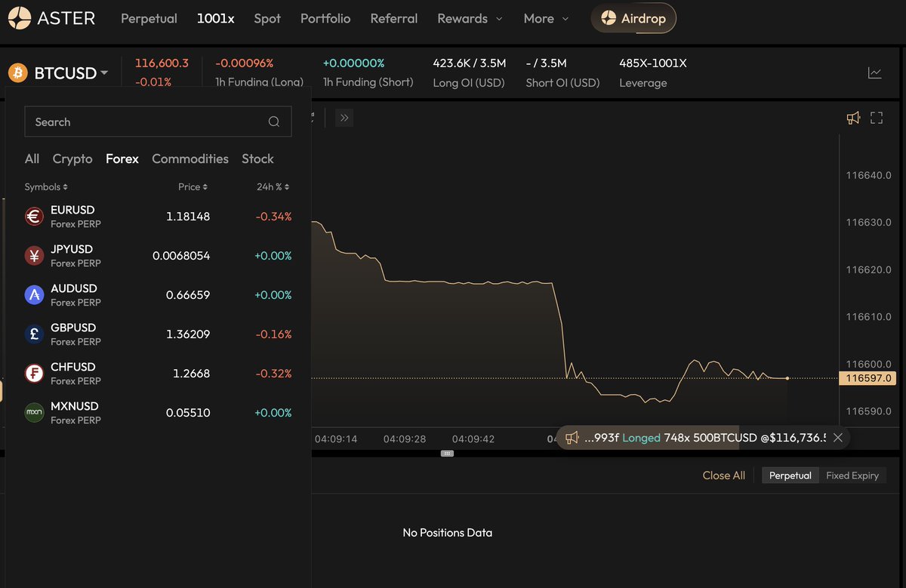The width and height of the screenshot is (906, 588).
Task: Open the More menu
Action: tap(545, 18)
